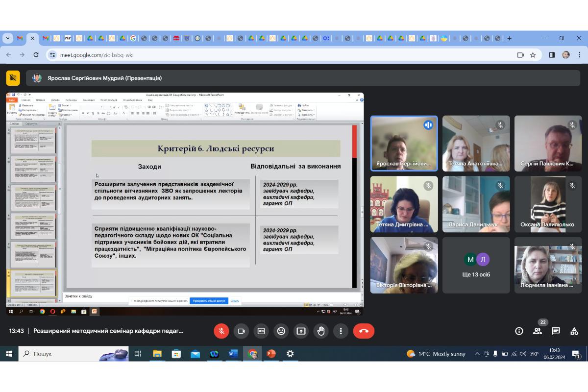Show hidden system tray icons chevron
This screenshot has width=588, height=392.
point(477,354)
